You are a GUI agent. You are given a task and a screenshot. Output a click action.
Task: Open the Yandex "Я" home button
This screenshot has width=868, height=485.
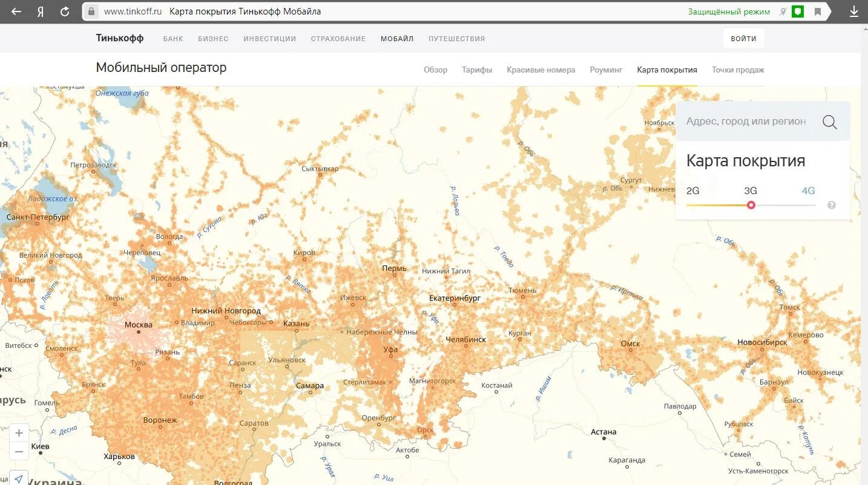point(41,11)
